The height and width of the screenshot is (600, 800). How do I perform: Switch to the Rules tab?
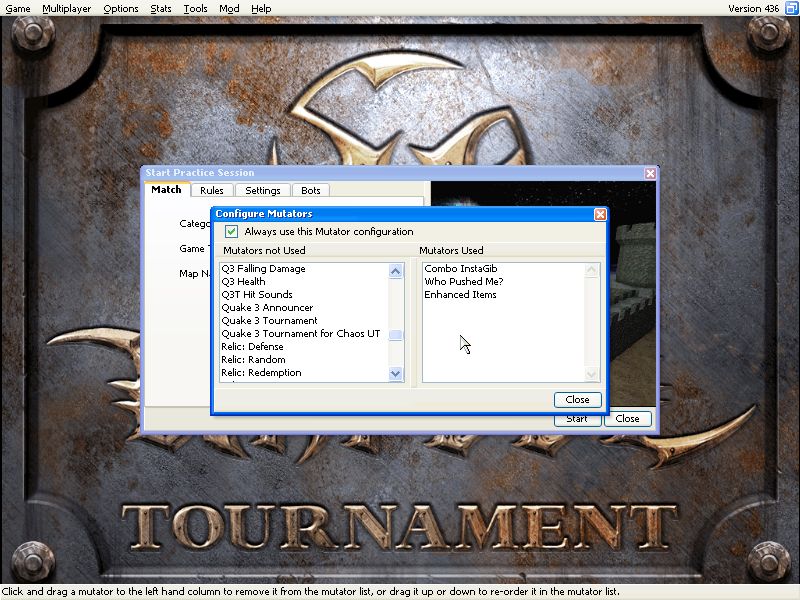pos(211,190)
